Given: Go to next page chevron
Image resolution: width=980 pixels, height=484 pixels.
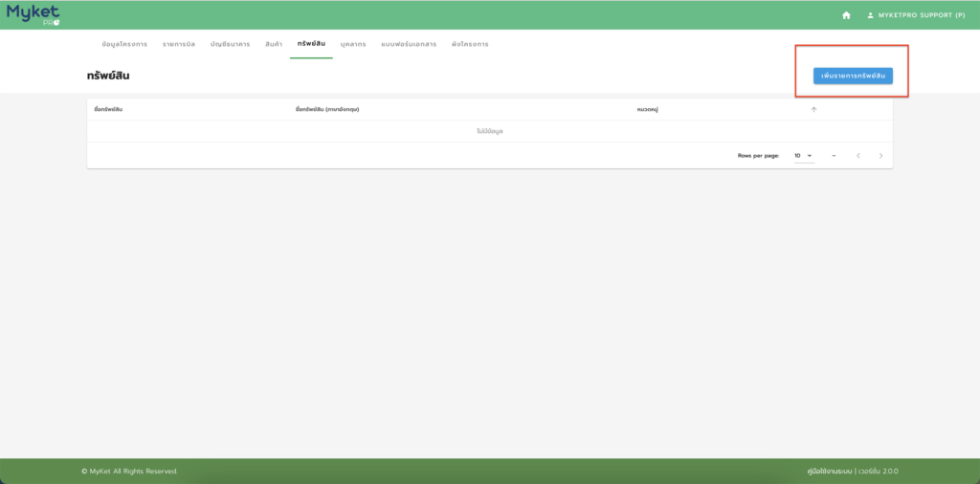Looking at the screenshot, I should [x=880, y=156].
